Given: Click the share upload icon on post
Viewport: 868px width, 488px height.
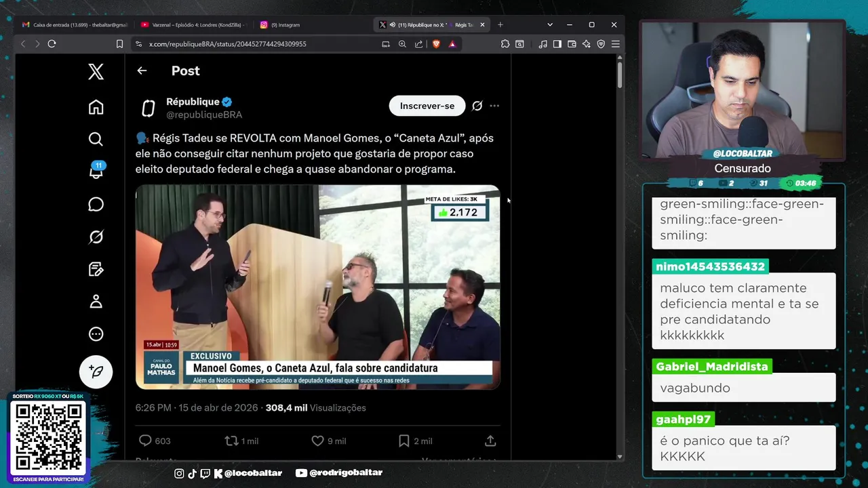Looking at the screenshot, I should coord(490,441).
